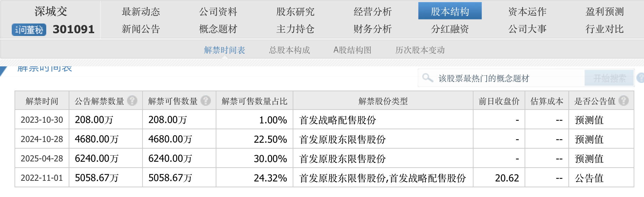Click the 开始搜索 button
The width and height of the screenshot is (644, 197).
point(609,78)
